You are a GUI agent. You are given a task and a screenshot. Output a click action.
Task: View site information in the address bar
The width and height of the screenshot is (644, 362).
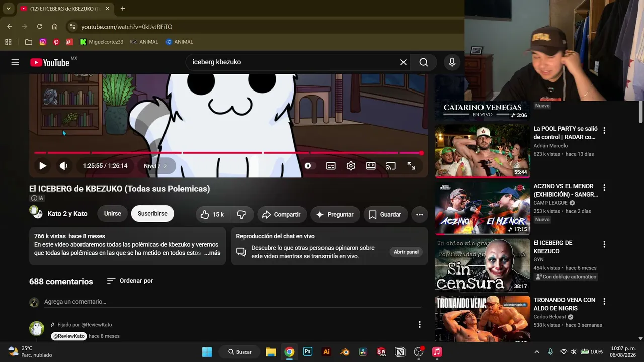click(x=72, y=27)
